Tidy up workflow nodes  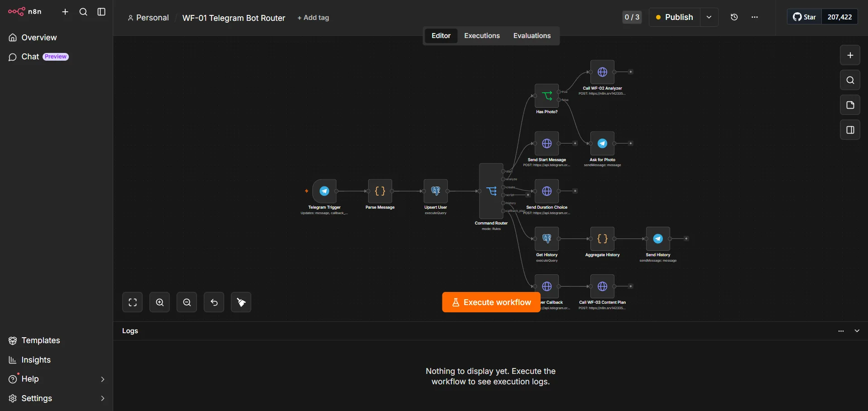(241, 302)
